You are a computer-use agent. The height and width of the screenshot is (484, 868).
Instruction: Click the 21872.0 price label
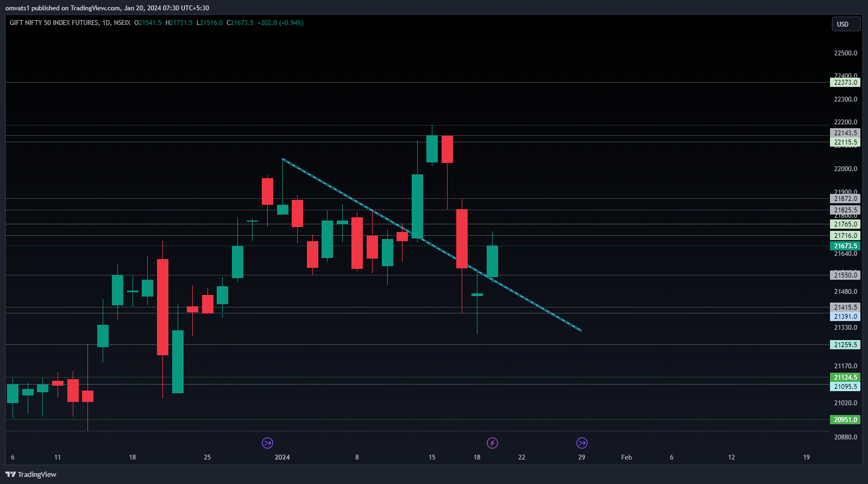[845, 199]
